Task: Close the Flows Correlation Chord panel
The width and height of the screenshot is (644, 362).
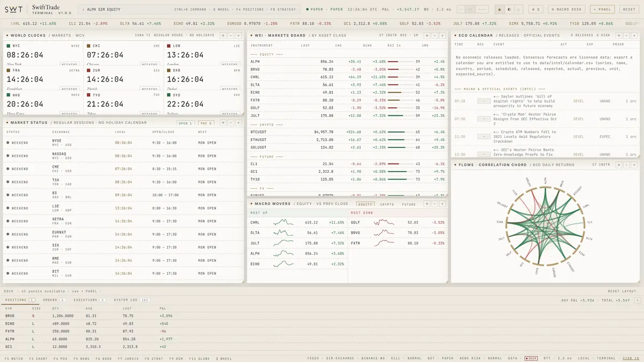Action: [x=634, y=165]
